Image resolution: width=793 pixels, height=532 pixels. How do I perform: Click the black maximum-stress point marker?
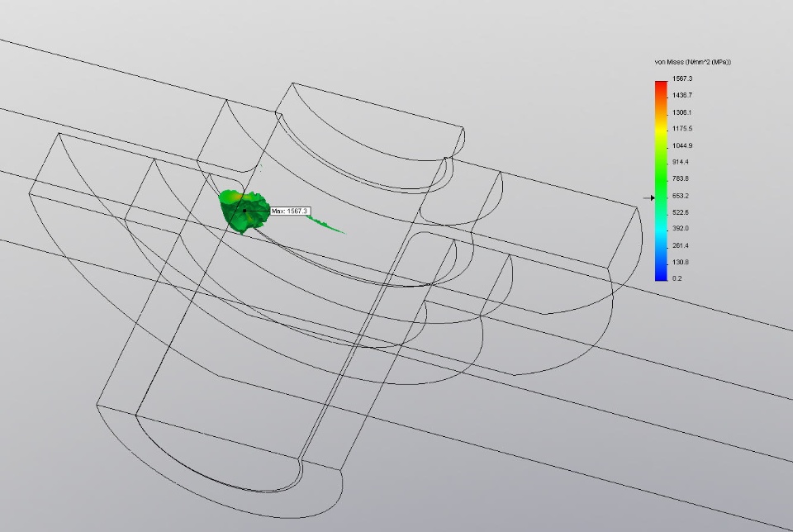pyautogui.click(x=245, y=211)
